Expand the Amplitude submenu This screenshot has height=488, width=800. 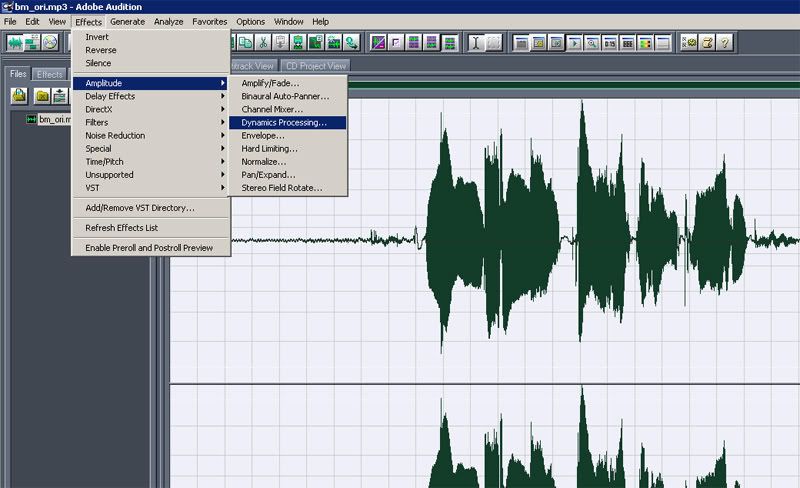pos(150,83)
